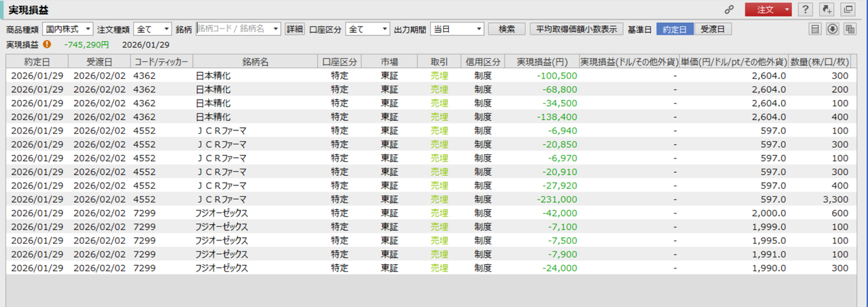This screenshot has width=868, height=307.
Task: Click the 詳細 button
Action: pos(295,29)
